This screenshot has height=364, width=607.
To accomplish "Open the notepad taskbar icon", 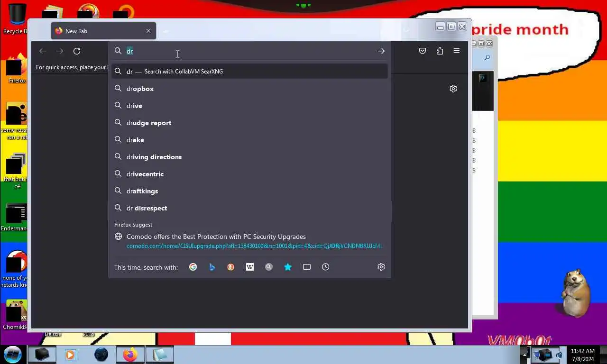I will [x=160, y=354].
